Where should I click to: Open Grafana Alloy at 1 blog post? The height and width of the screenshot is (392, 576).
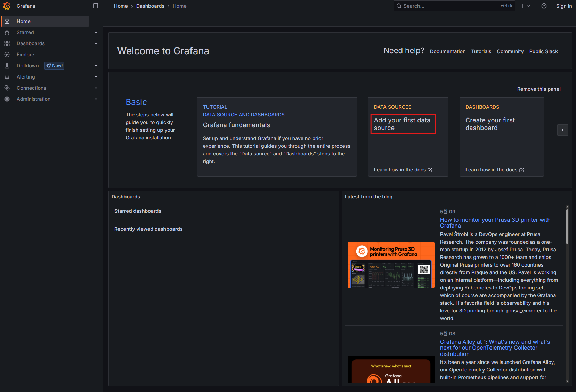tap(495, 348)
